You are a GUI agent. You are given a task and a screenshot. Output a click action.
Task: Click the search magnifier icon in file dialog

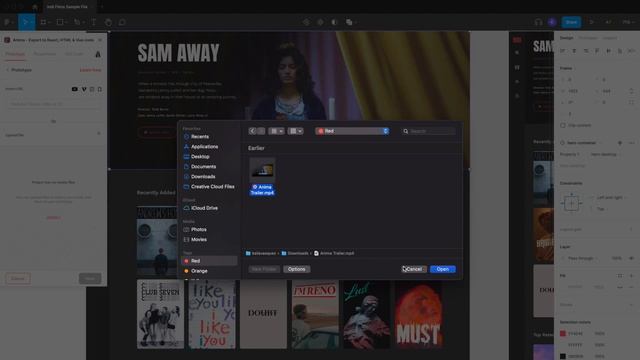pos(406,131)
